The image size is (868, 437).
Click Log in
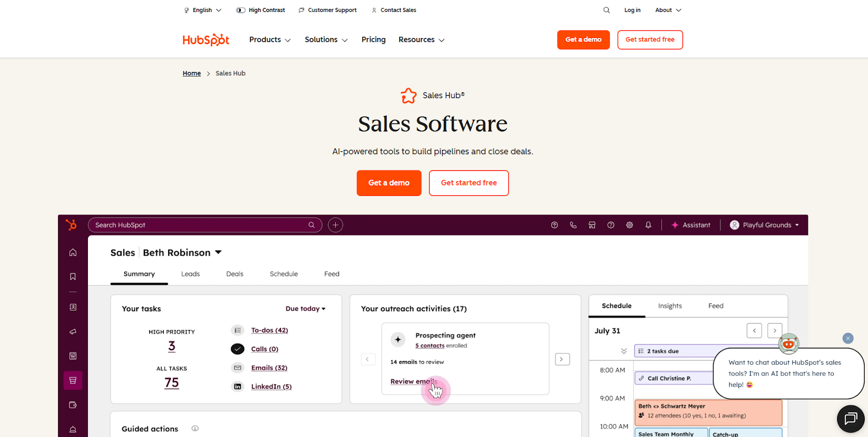(x=633, y=10)
